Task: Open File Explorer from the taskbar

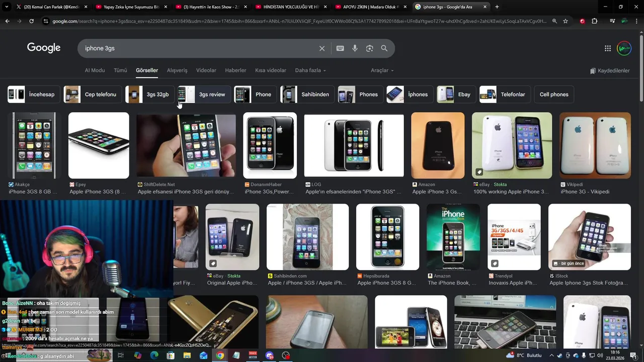Action: [187, 355]
